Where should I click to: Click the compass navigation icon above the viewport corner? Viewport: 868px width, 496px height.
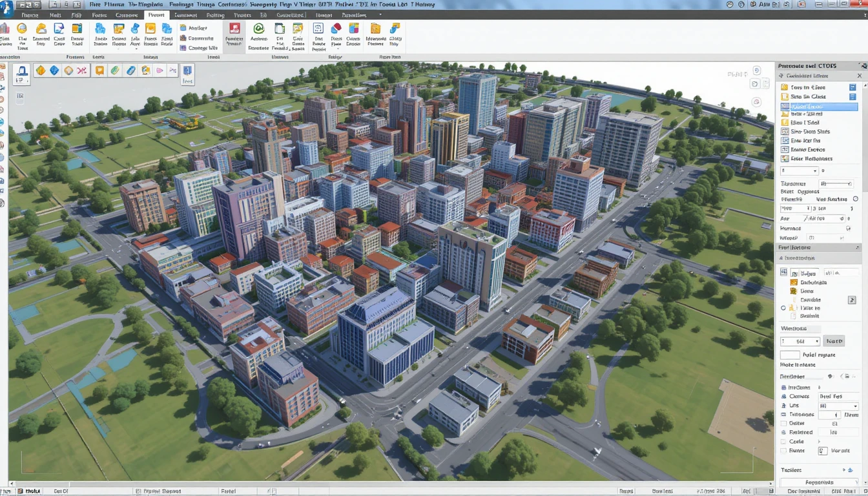point(756,101)
